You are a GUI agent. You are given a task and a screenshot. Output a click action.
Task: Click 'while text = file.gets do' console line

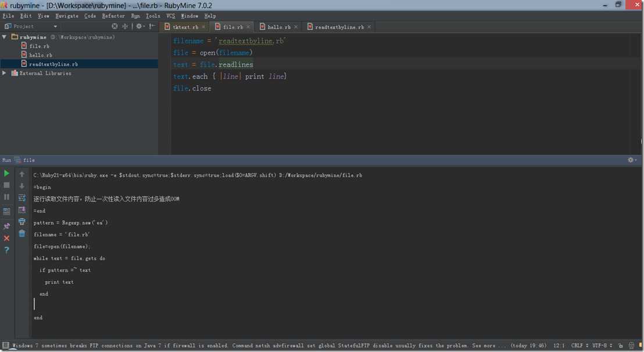(x=69, y=258)
